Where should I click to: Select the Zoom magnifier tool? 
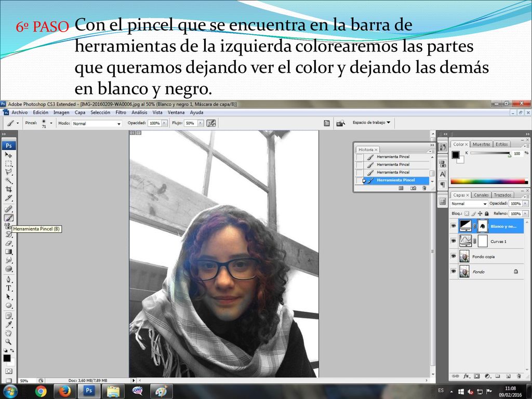pos(8,342)
